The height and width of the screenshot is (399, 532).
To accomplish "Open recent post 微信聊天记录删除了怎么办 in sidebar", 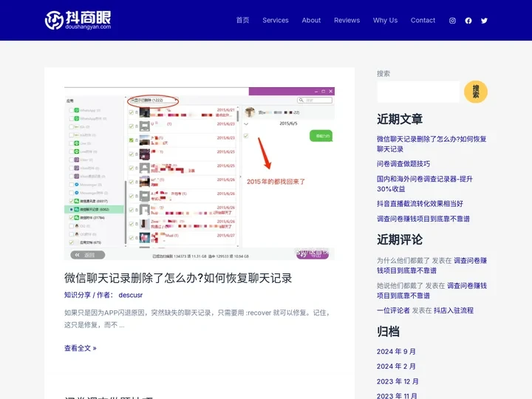I will click(432, 144).
